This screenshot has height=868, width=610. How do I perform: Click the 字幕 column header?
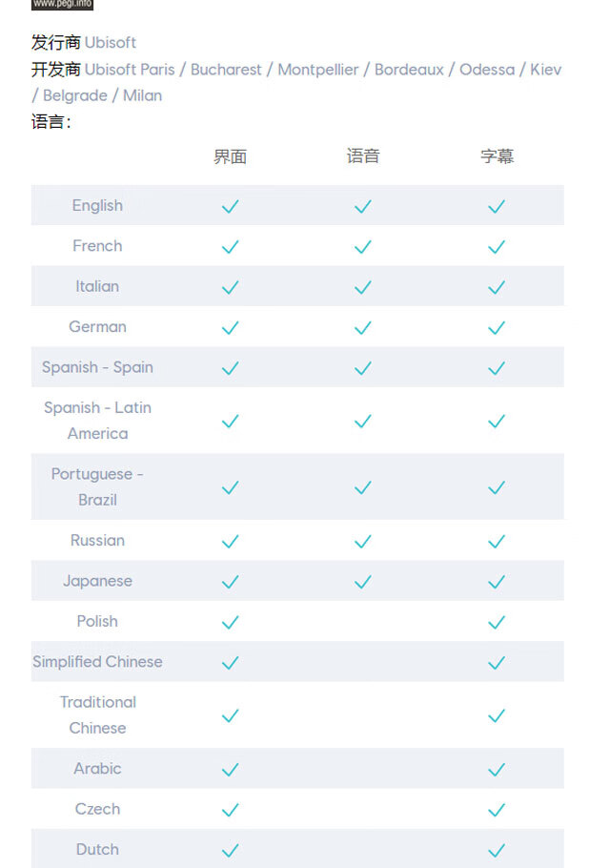497,156
